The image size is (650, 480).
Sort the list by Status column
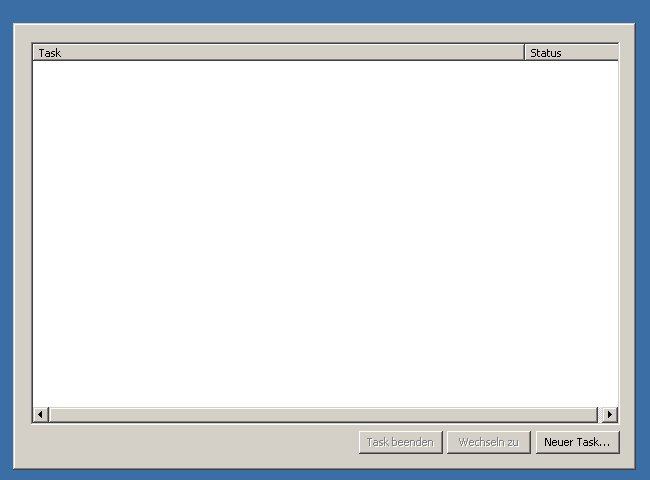(x=571, y=53)
